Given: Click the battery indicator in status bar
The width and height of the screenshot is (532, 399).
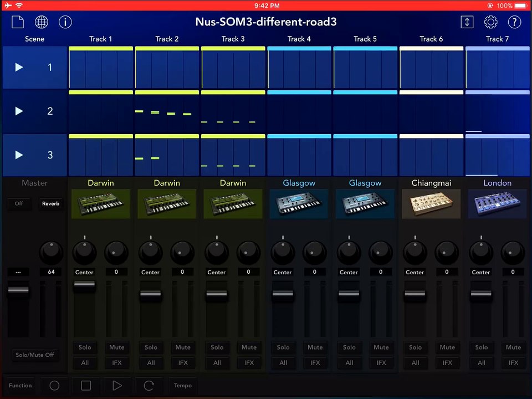Looking at the screenshot, I should click(520, 6).
